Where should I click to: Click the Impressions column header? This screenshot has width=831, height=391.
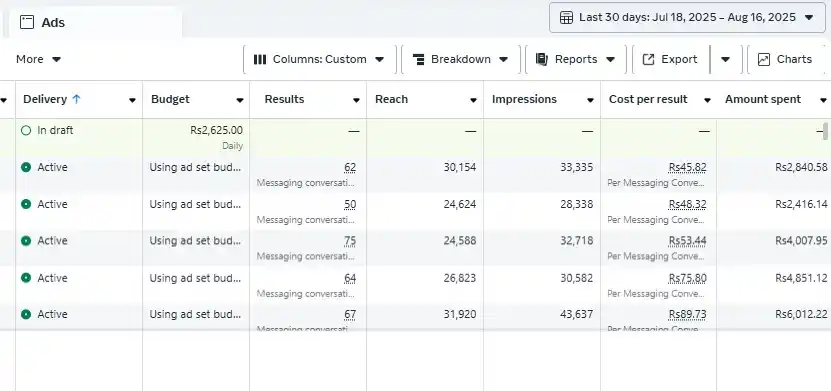coord(524,99)
